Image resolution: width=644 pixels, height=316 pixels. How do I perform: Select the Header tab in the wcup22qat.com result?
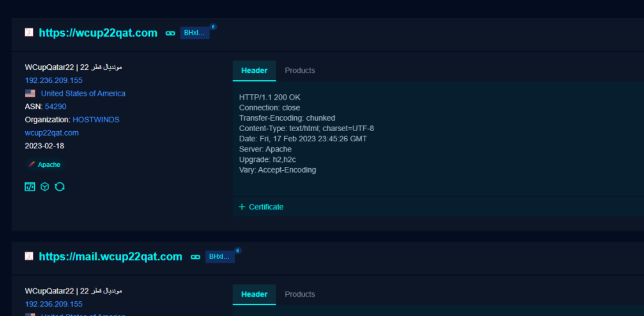(254, 71)
